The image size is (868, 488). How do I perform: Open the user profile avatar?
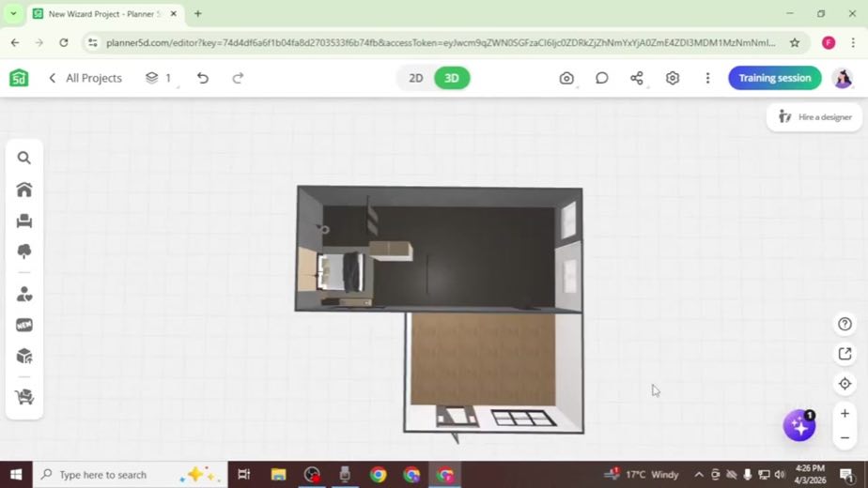coord(843,78)
